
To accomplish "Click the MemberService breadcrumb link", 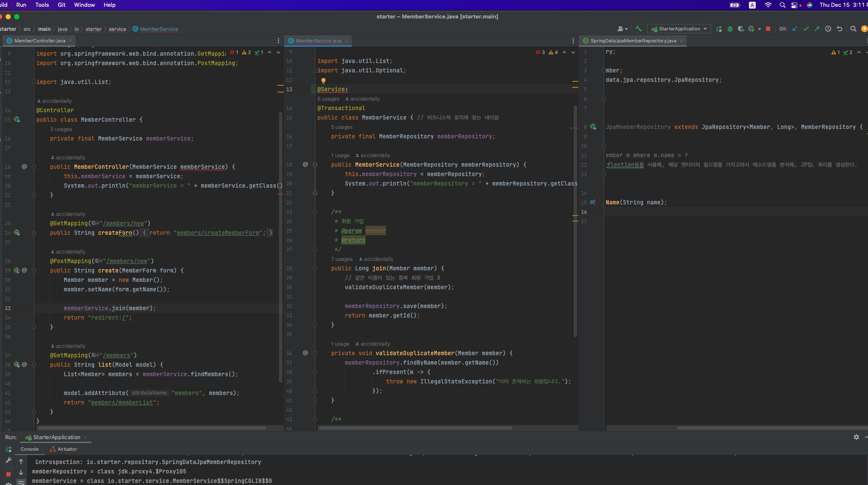I will pyautogui.click(x=159, y=29).
